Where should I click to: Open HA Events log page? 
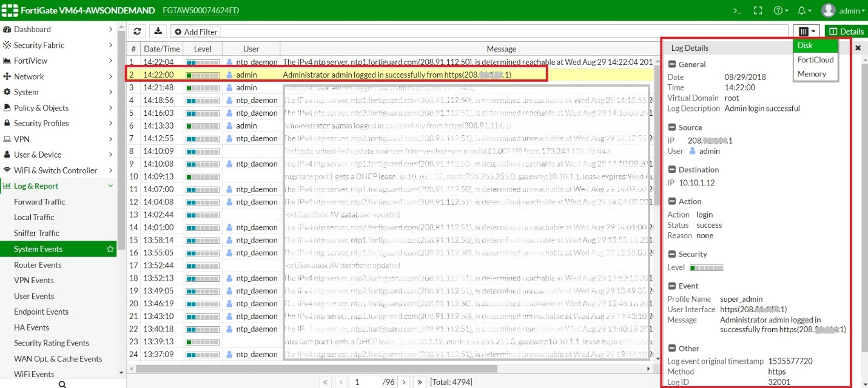(x=32, y=327)
